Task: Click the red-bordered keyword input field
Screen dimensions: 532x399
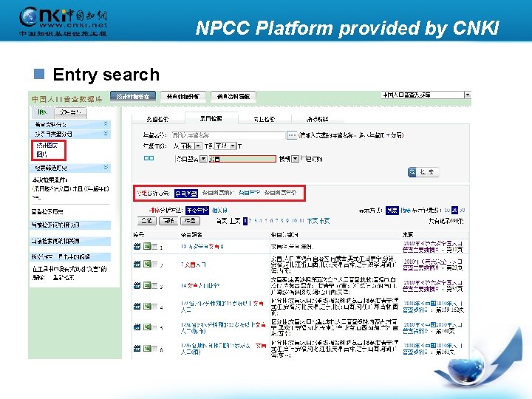Action: pyautogui.click(x=242, y=159)
